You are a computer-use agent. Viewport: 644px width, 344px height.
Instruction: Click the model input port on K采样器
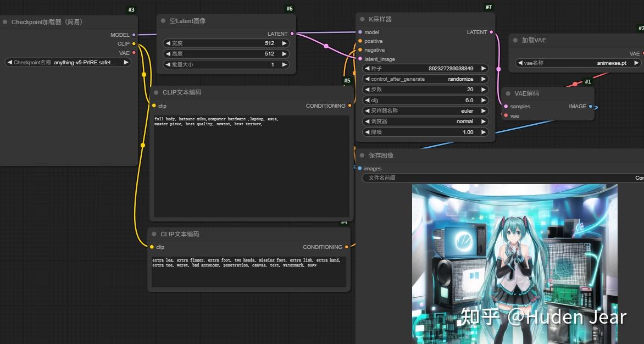point(360,32)
